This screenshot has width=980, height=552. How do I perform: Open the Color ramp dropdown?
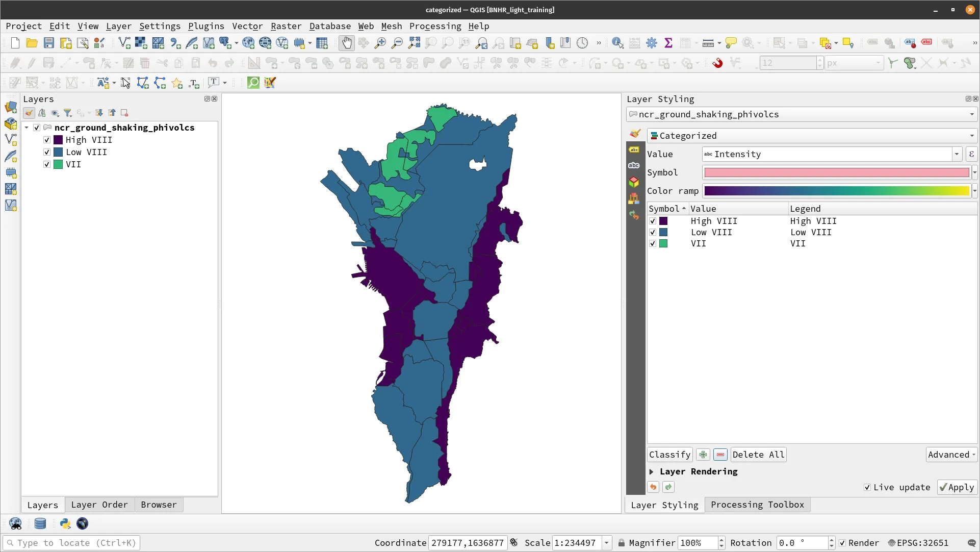[975, 191]
